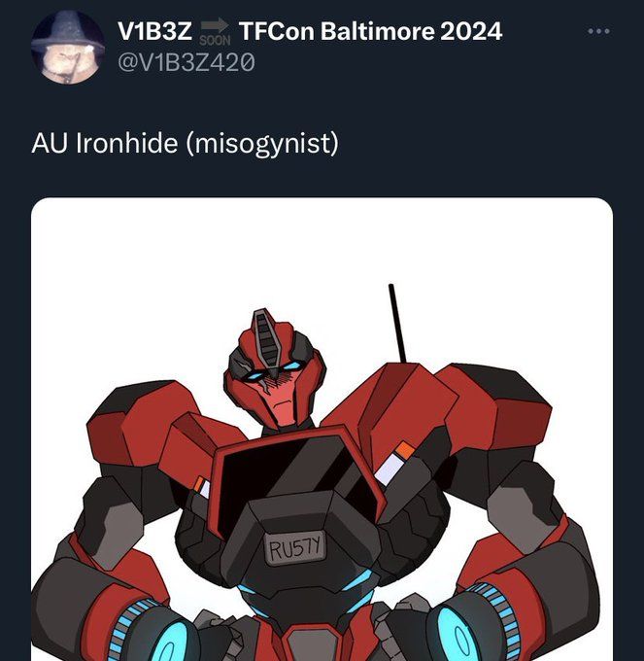
Task: Click the SOON arrow emoji in name
Action: pyautogui.click(x=216, y=32)
